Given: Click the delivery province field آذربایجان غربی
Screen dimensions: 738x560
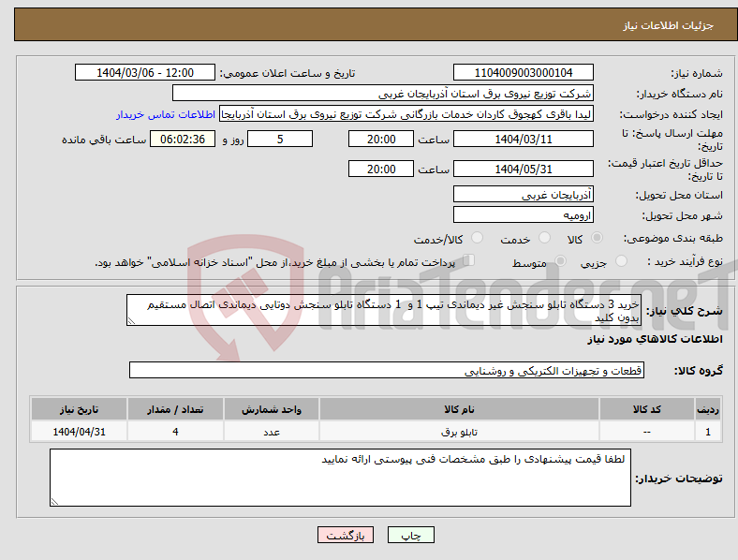Looking at the screenshot, I should coord(523,195).
